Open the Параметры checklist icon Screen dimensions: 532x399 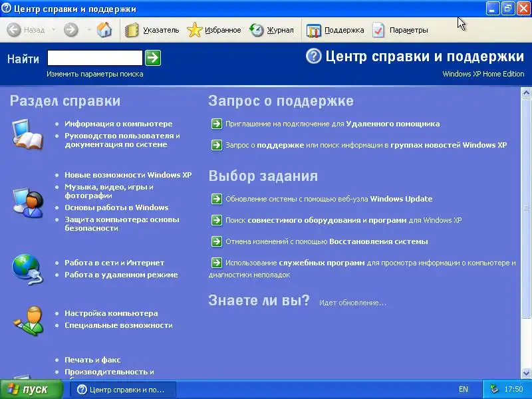tap(378, 30)
